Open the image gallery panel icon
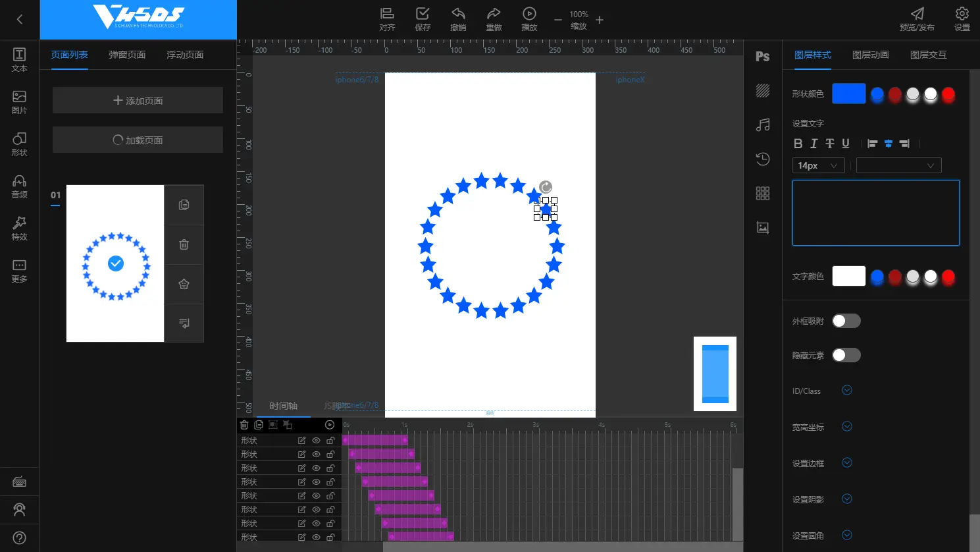Viewport: 980px width, 552px height. [763, 227]
